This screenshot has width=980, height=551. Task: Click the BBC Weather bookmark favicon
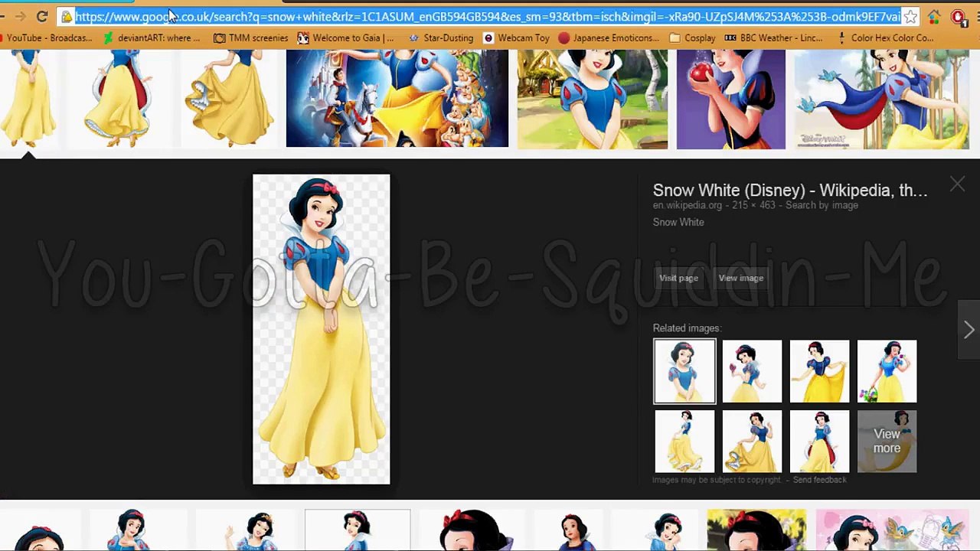pos(730,37)
